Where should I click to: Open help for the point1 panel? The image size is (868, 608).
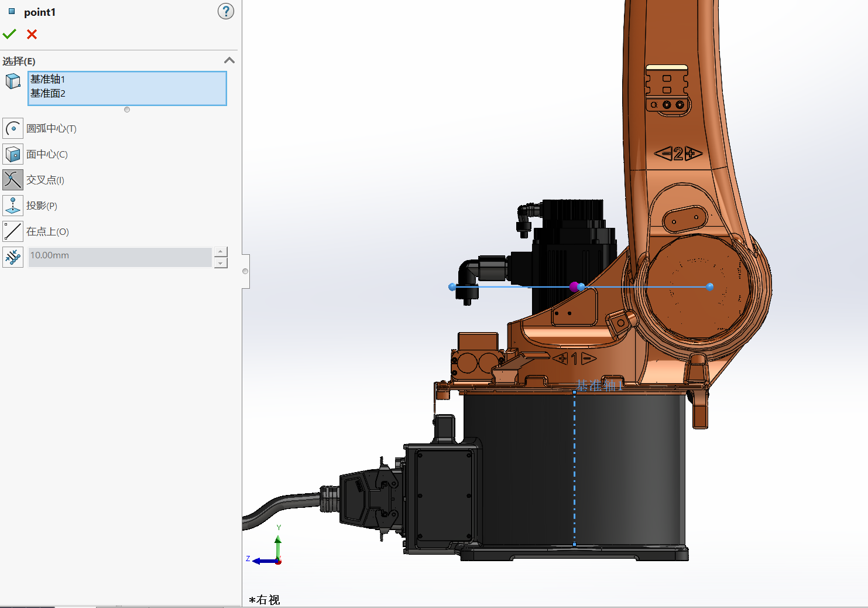point(225,11)
